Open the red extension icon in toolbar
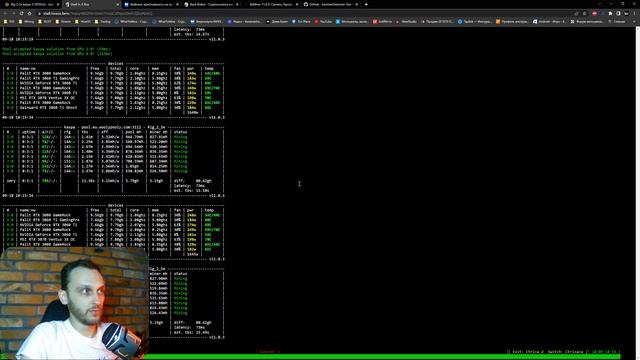Screen dimensions: 640x360 pyautogui.click(x=594, y=13)
